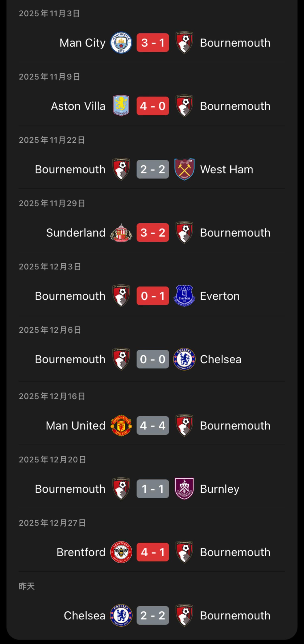The image size is (304, 644).
Task: Click the West Ham club crest
Action: click(x=184, y=169)
